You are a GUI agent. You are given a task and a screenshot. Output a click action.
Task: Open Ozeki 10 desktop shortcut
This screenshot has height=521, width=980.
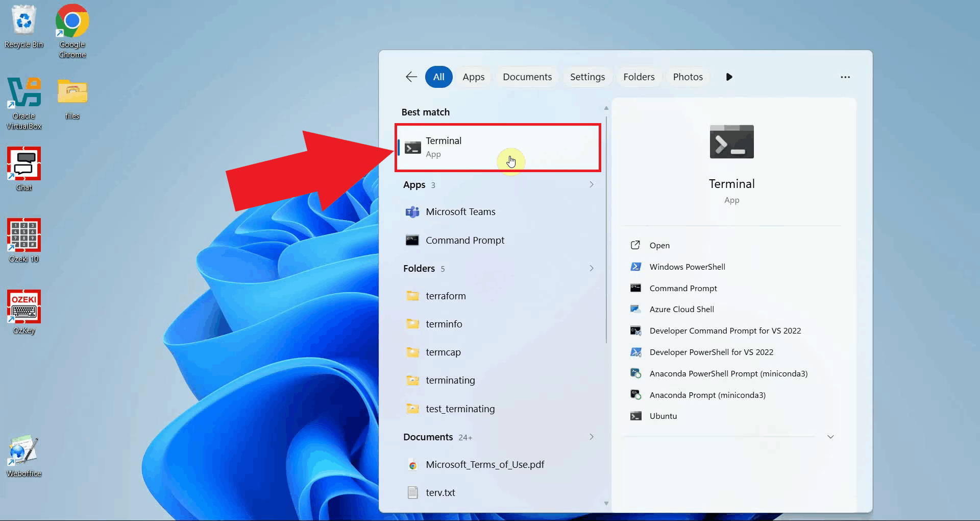pos(24,241)
